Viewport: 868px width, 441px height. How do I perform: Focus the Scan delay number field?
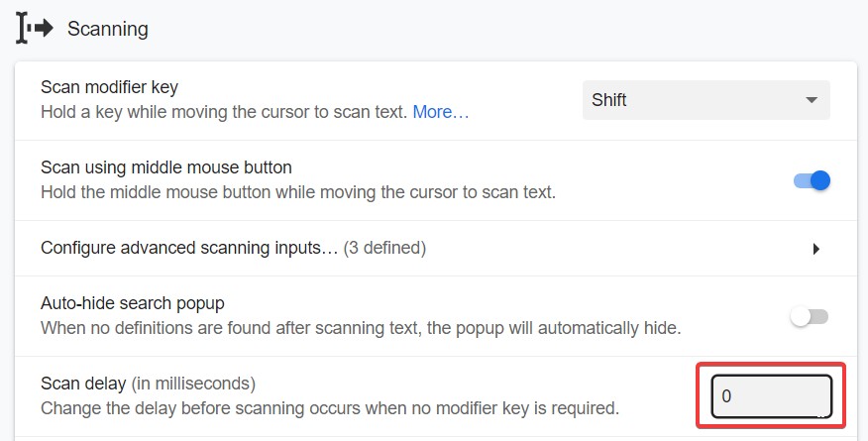click(x=771, y=396)
